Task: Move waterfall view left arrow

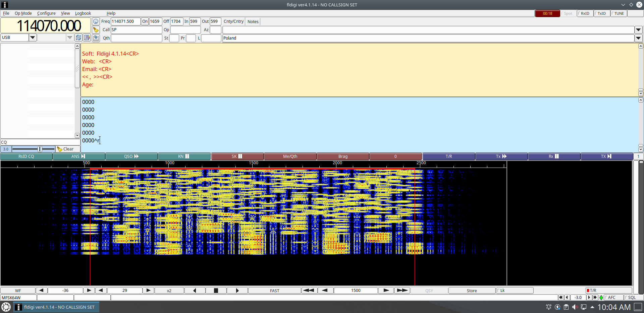Action: 195,291
